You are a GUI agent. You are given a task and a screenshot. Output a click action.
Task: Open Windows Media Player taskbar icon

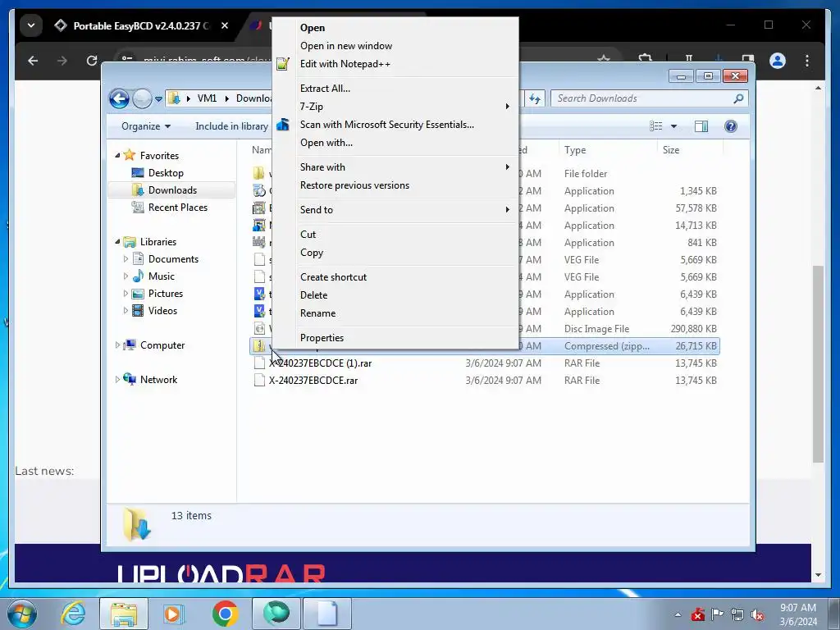[x=174, y=614]
